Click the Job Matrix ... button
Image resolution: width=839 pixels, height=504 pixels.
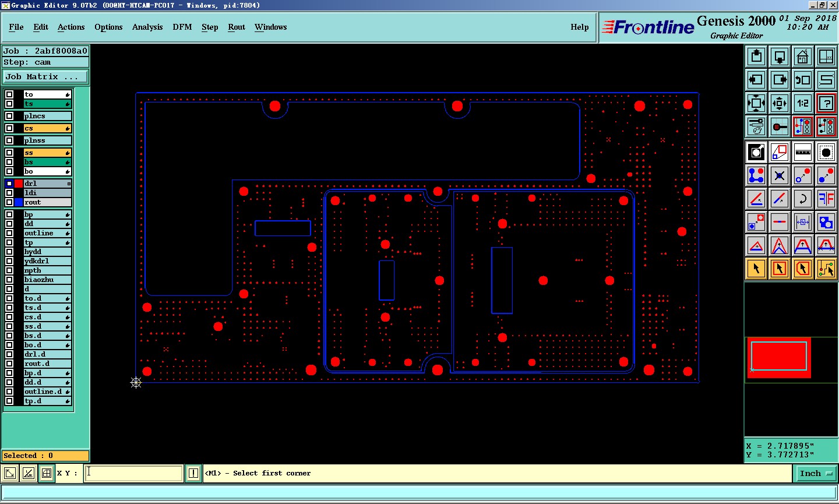point(45,77)
